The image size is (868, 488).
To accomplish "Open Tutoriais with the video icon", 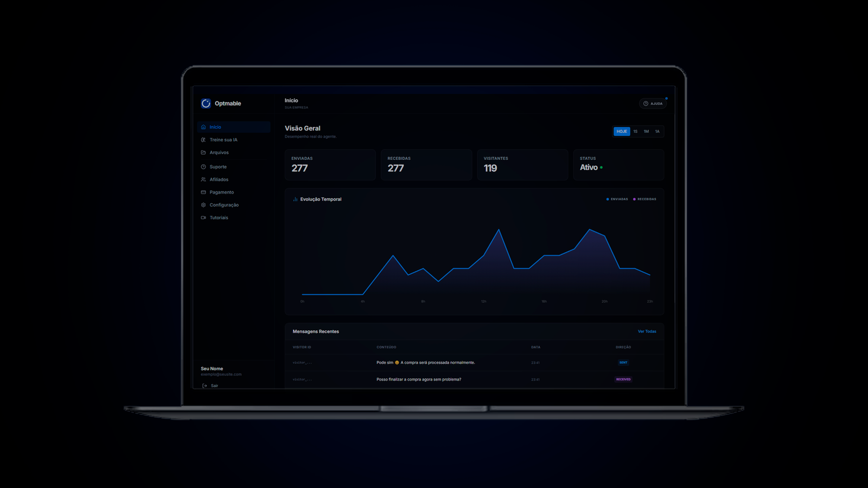I will click(203, 217).
